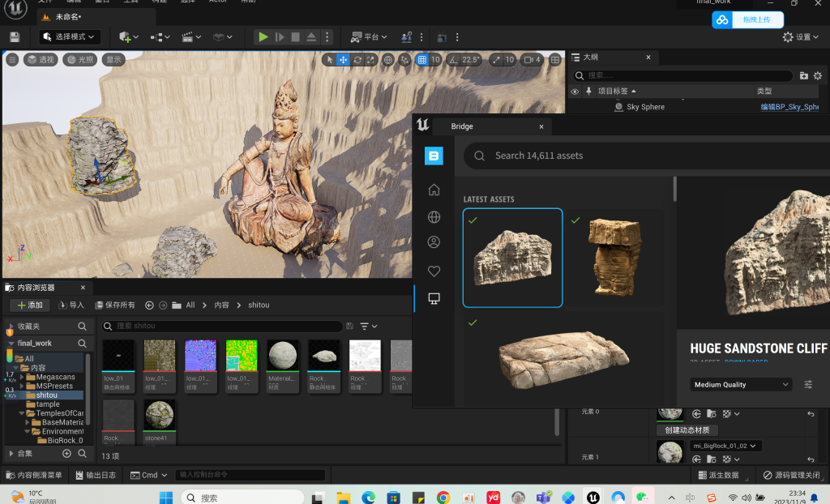
Task: Select the tall sandstone pillar asset thumbnail
Action: (615, 258)
